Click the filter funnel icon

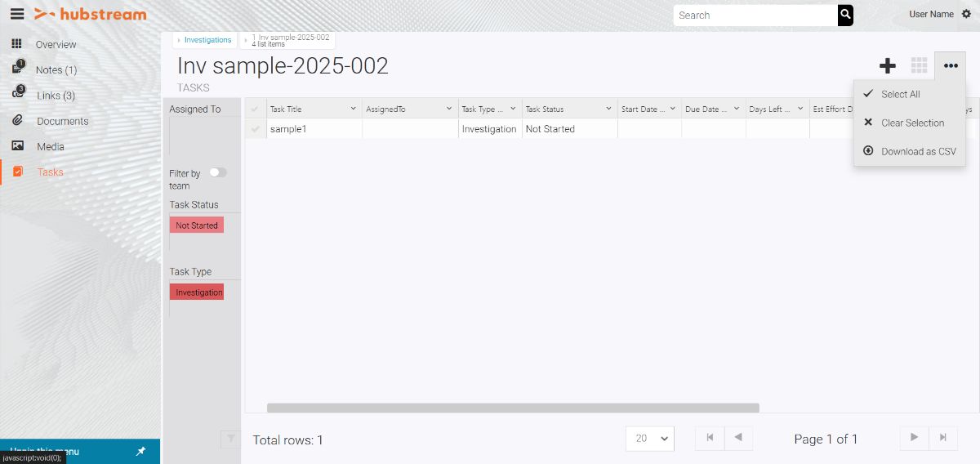tap(231, 439)
